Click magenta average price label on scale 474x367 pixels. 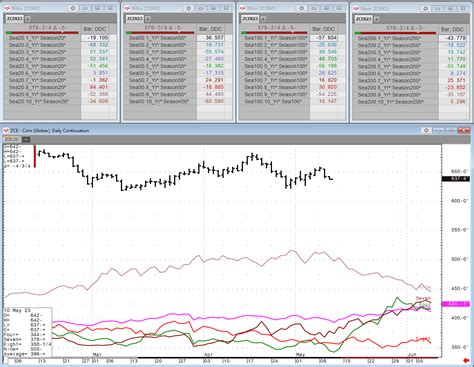(x=456, y=304)
